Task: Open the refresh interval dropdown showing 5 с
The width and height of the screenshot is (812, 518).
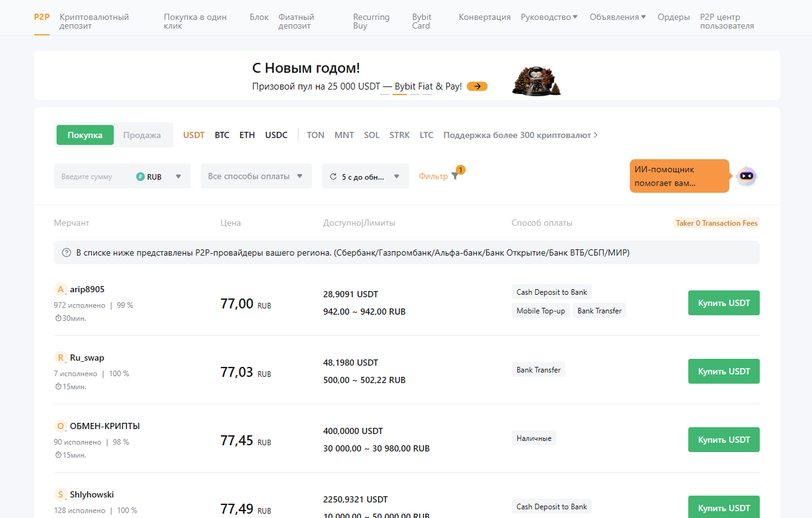Action: (x=365, y=176)
